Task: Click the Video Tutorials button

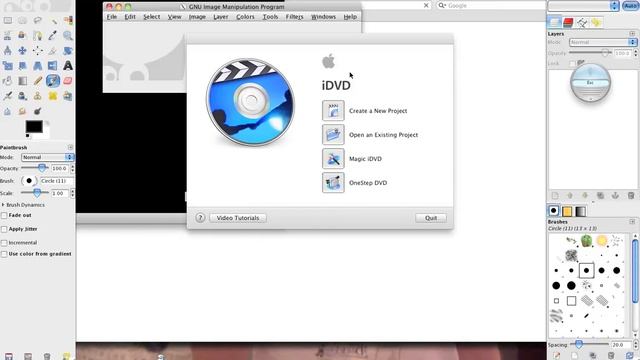Action: pos(238,218)
